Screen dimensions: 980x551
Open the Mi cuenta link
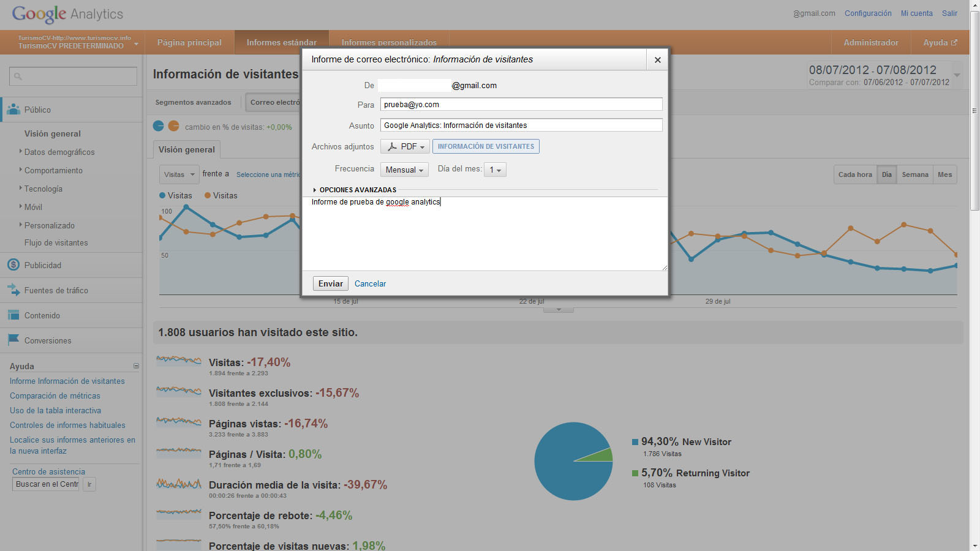coord(917,13)
